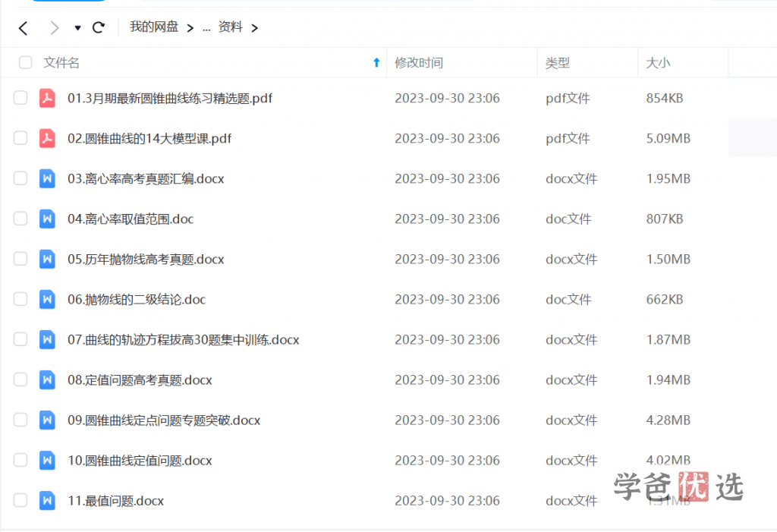
Task: Click the doc文件 type of 04.离心率取值范围.doc
Action: pyautogui.click(x=568, y=219)
